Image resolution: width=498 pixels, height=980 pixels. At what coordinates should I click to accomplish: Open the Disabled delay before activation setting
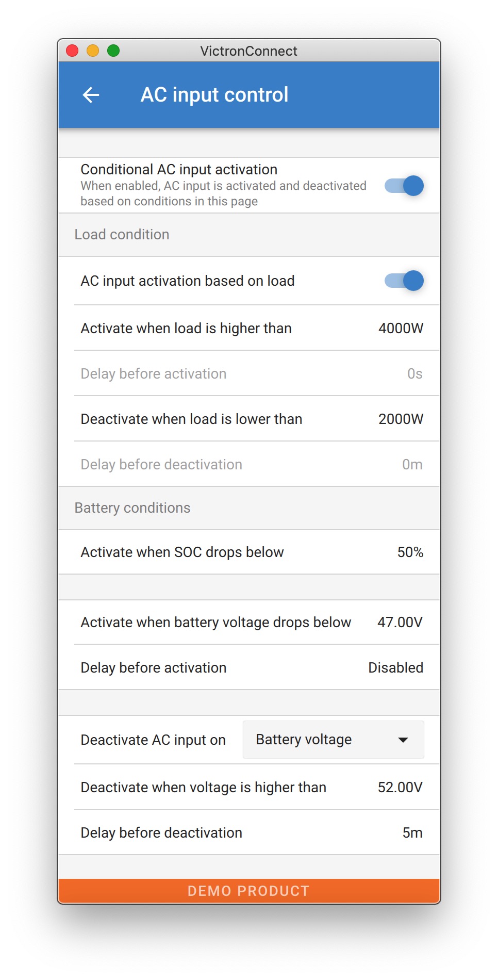(x=395, y=668)
